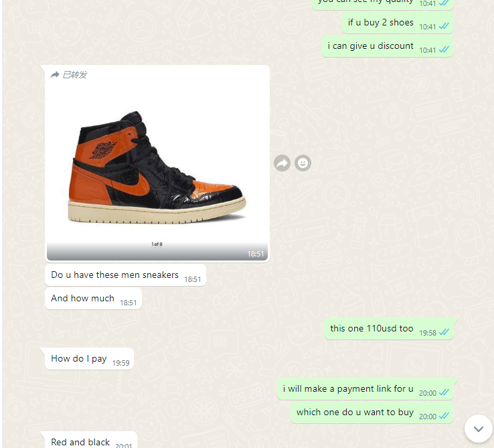494x448 pixels.
Task: Select the 'Do u have these men sneakers' message
Action: (x=125, y=275)
